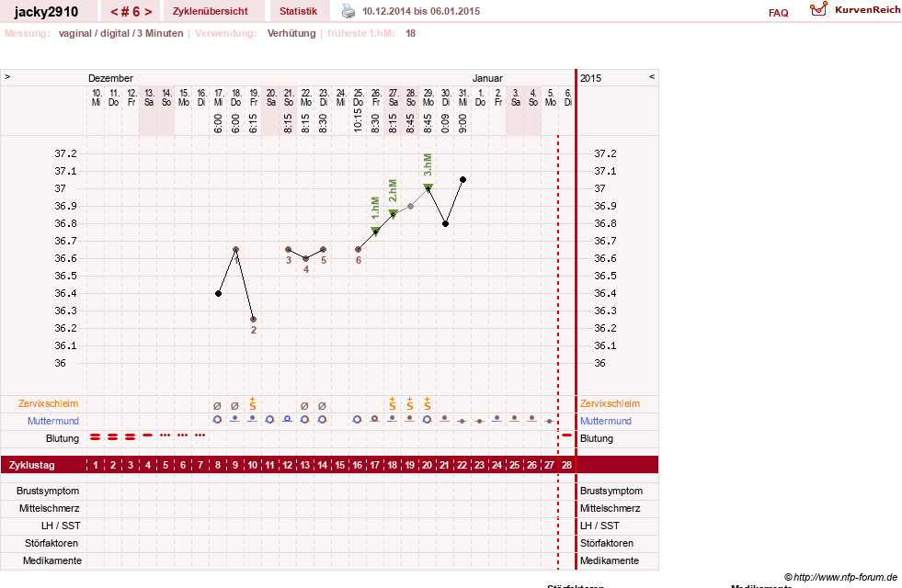Click the temperature point numbered 6

tap(358, 250)
